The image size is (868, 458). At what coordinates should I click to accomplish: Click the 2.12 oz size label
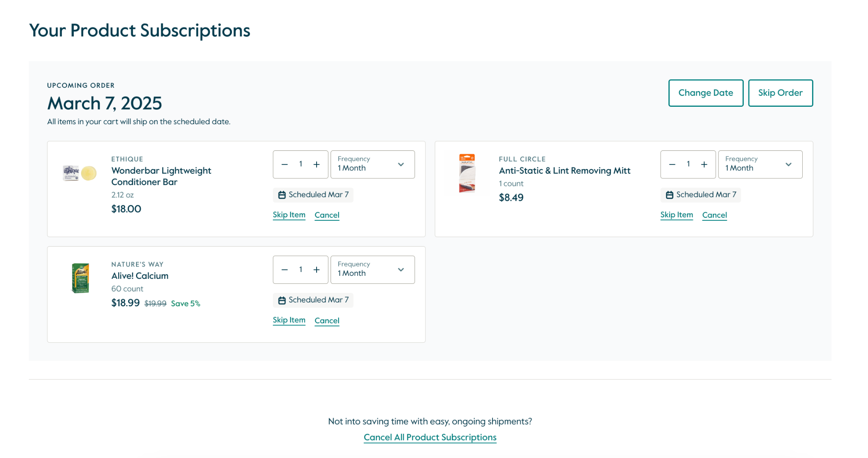pos(122,195)
